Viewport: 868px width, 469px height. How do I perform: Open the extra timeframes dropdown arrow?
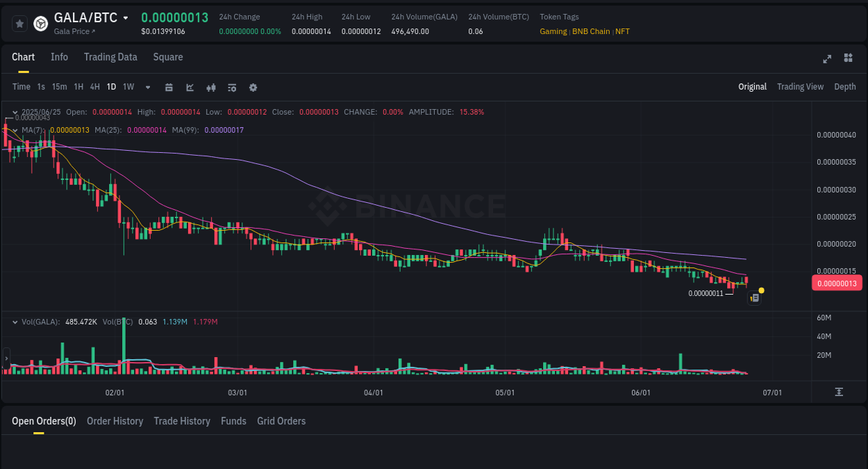click(x=147, y=88)
